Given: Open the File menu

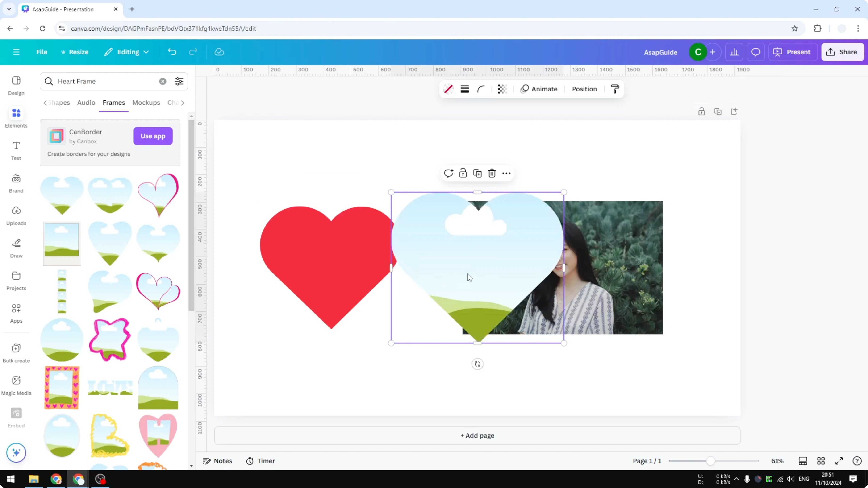Looking at the screenshot, I should tap(42, 52).
